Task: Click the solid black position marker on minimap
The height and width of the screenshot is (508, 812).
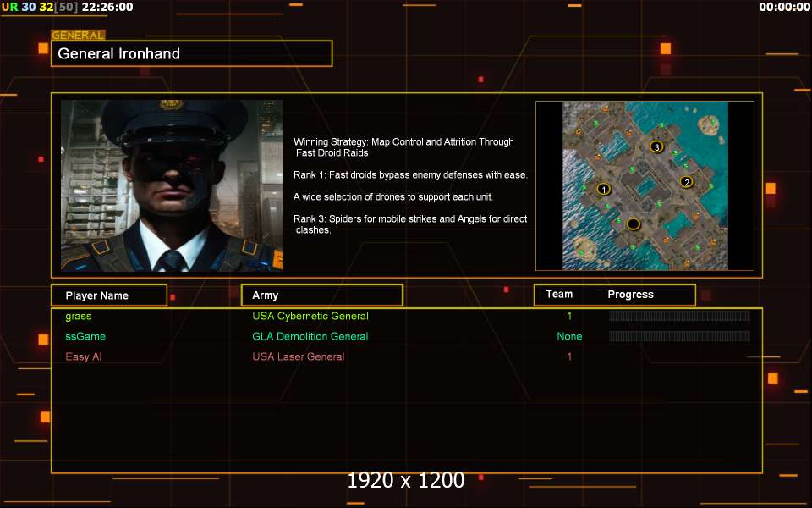Action: (x=634, y=224)
